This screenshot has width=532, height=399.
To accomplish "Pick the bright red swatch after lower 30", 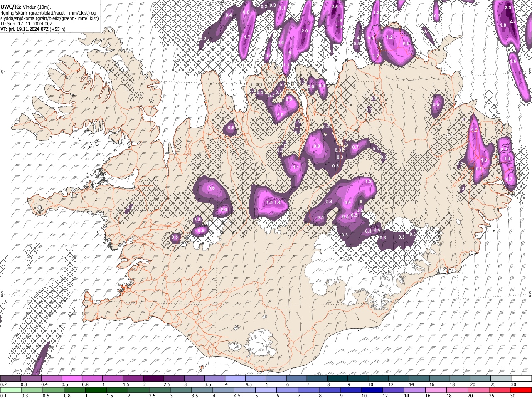I will [x=520, y=390].
